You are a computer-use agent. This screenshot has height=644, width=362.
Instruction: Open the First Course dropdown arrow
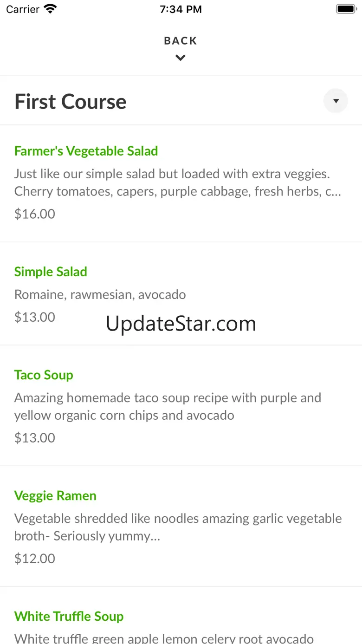tap(336, 101)
